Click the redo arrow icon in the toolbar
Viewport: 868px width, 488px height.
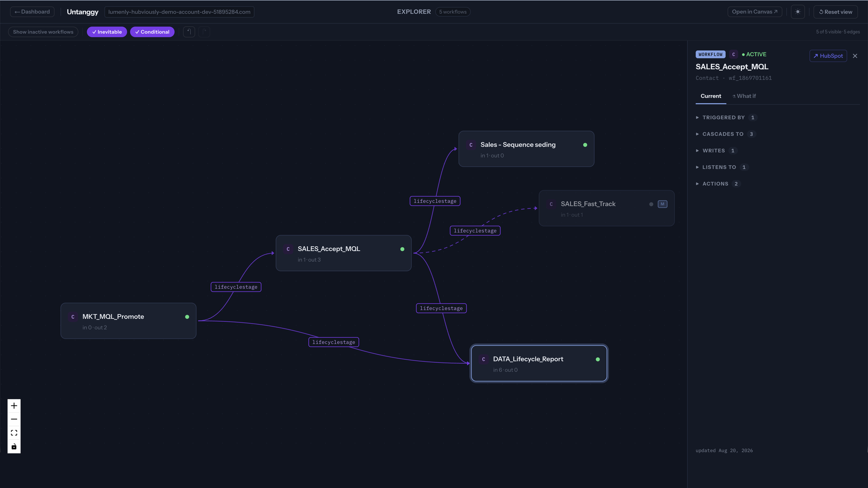coord(204,32)
